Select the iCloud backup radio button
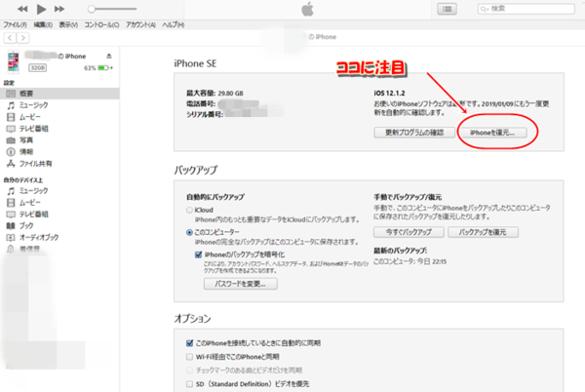The height and width of the screenshot is (392, 585). click(189, 210)
